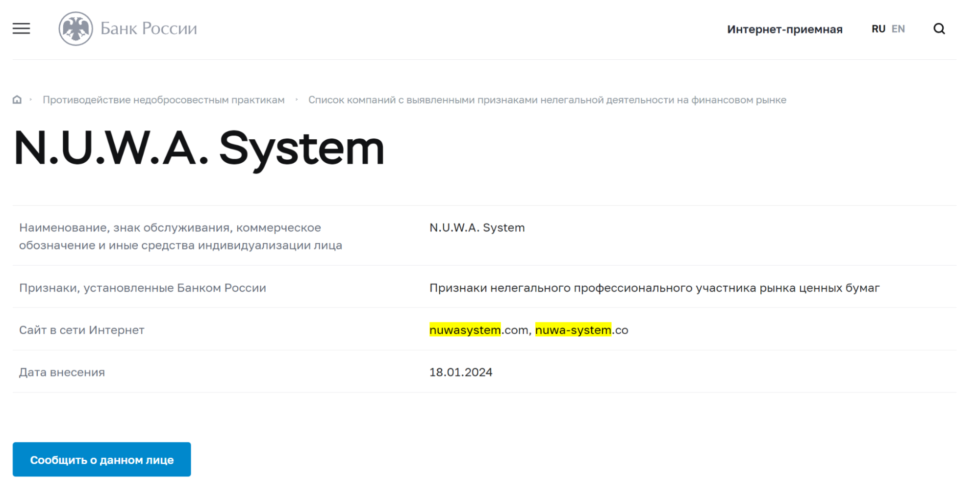980x500 pixels.
Task: Select the highlighted nuwasystem.com text
Action: pos(479,330)
